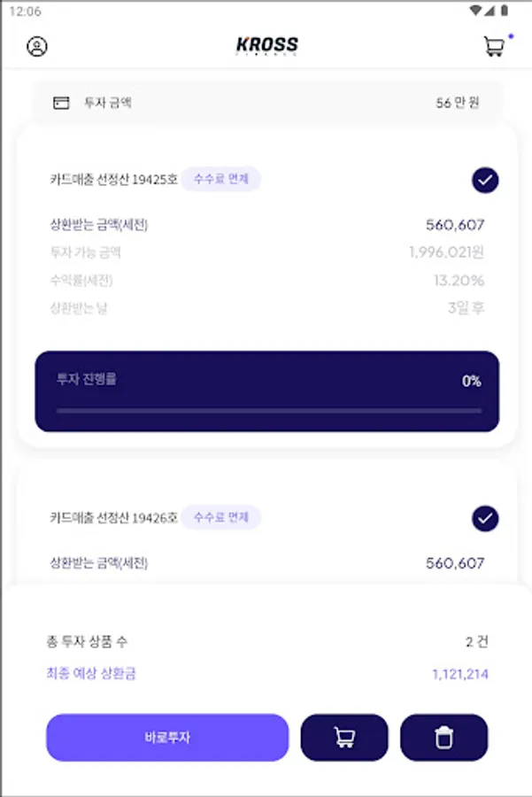Open the shopping cart in header
This screenshot has height=797, width=532.
coord(494,47)
